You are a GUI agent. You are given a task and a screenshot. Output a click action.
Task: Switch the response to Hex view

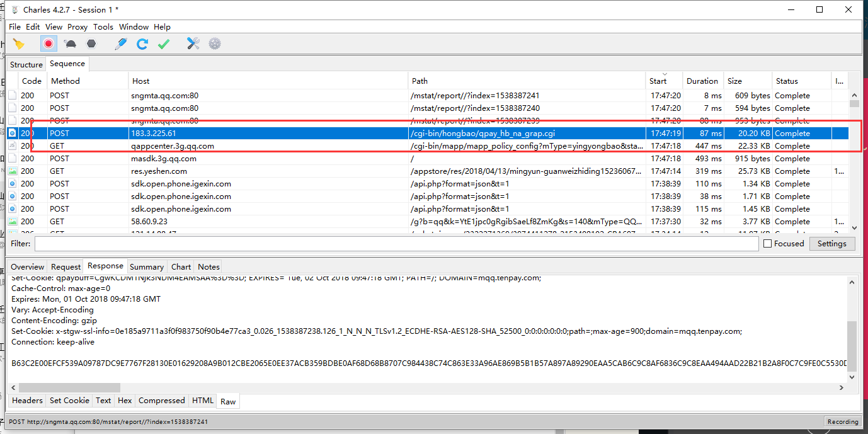[x=125, y=401]
